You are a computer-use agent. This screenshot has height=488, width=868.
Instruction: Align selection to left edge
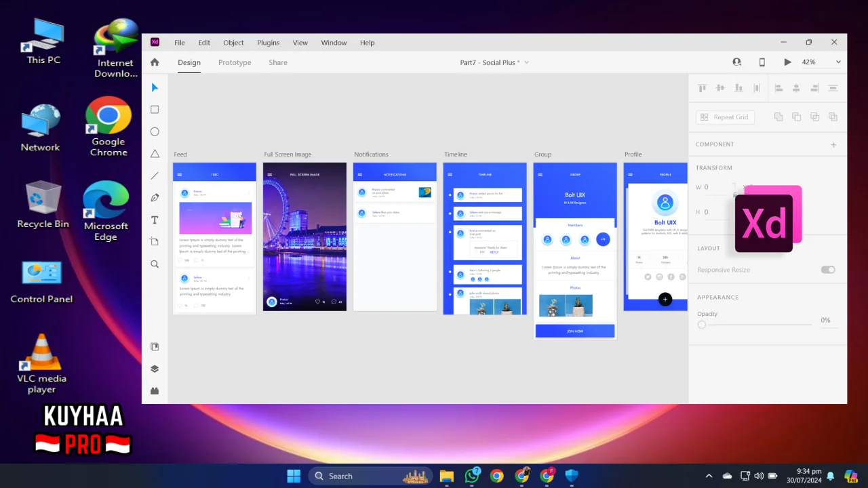point(778,88)
